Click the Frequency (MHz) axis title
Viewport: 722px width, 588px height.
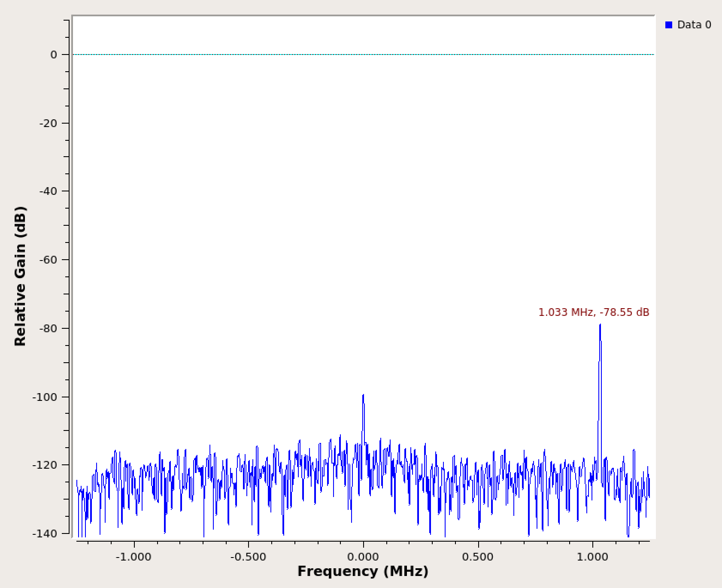[x=363, y=571]
